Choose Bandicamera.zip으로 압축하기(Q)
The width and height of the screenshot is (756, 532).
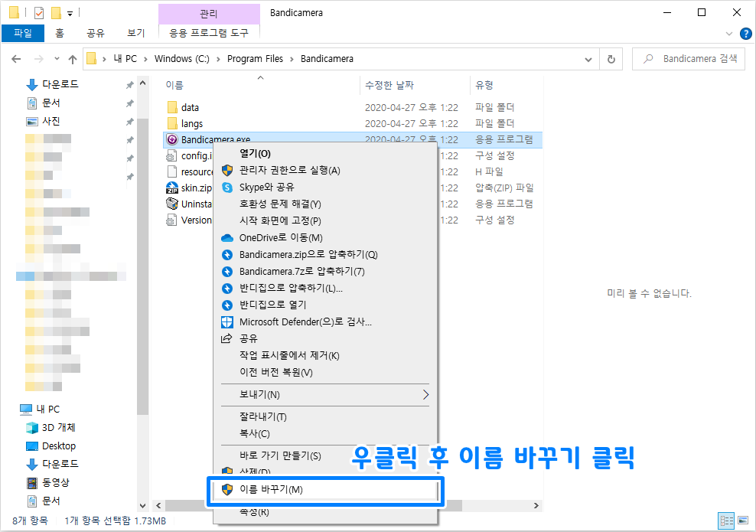[325, 255]
